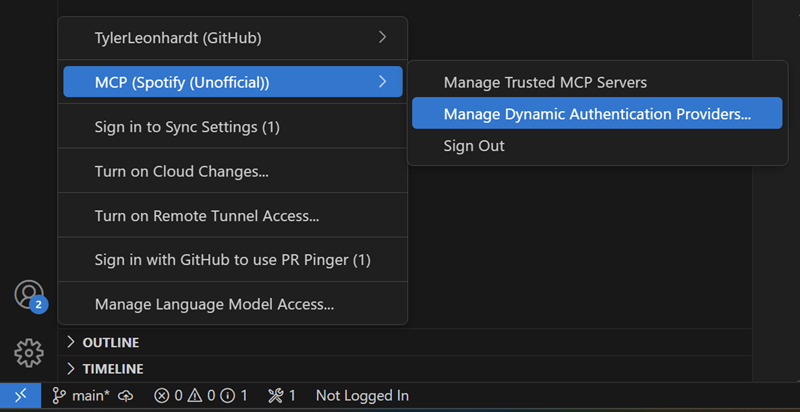Screen dimensions: 800x412
Task: Click the Not Logged In status item
Action: 362,396
